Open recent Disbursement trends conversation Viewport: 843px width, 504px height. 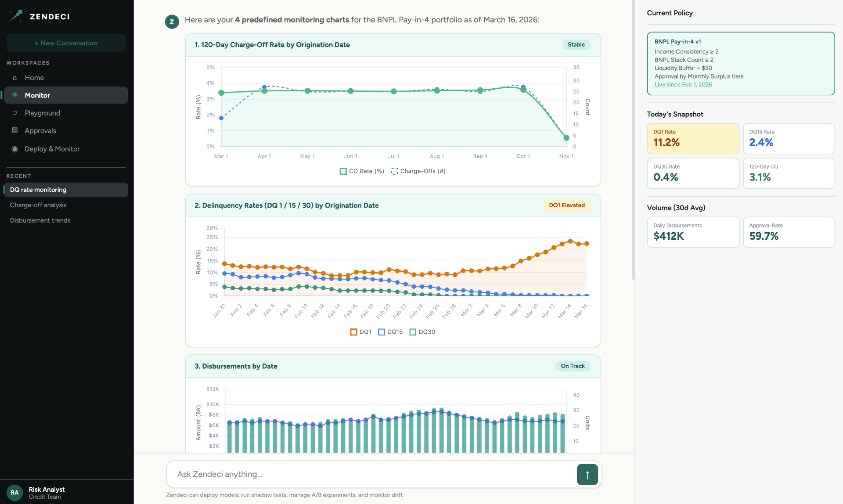click(x=66, y=220)
